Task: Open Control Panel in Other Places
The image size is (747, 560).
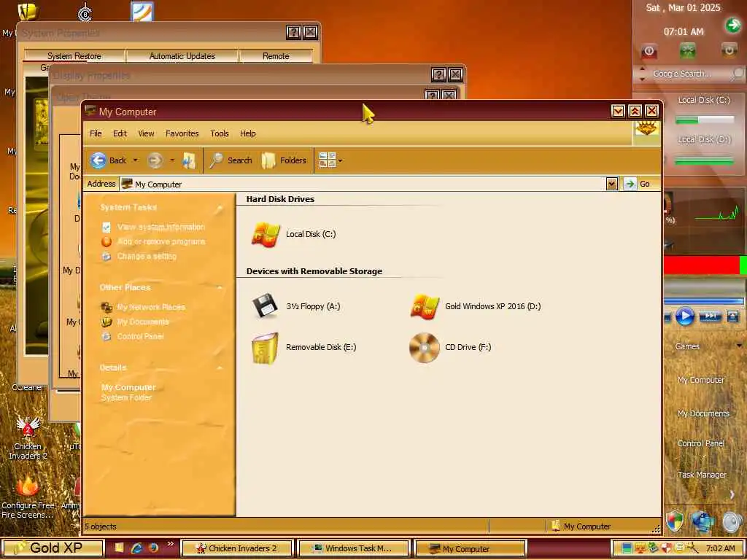Action: tap(141, 336)
